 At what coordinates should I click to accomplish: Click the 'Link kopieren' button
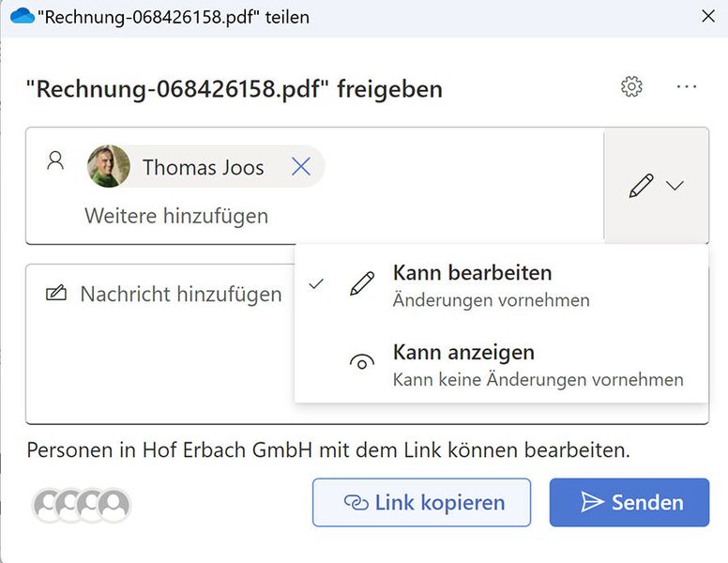(421, 503)
